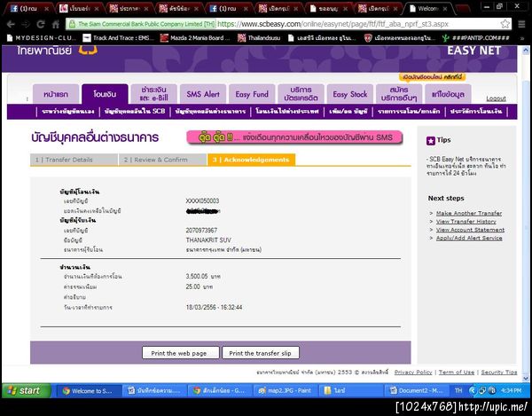Click step 2 Review & Confirm

tap(162, 160)
